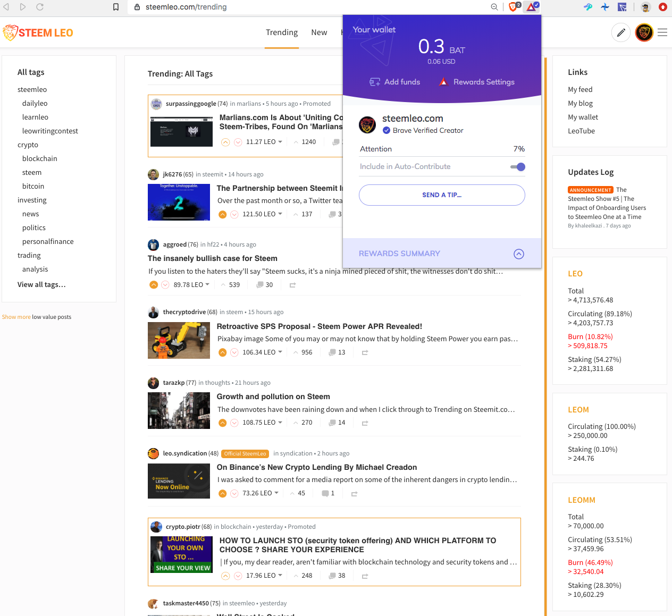The height and width of the screenshot is (616, 672).
Task: Click the browser back arrow
Action: pyautogui.click(x=6, y=7)
